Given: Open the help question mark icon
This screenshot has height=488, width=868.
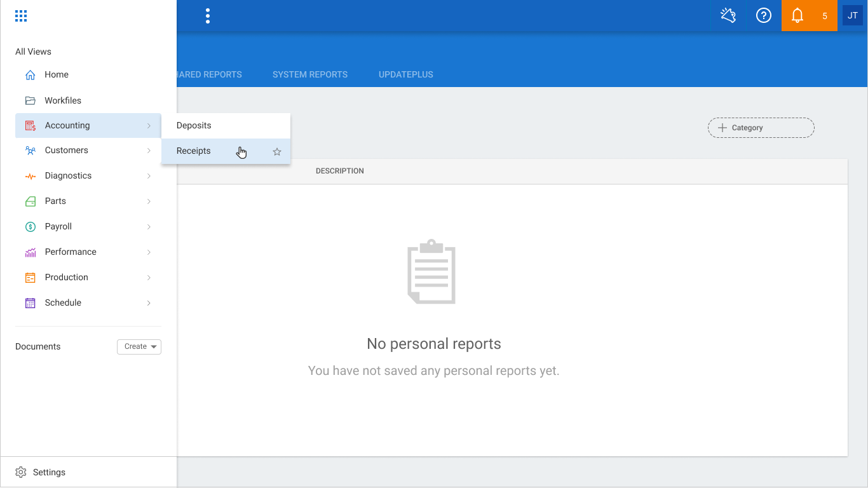Looking at the screenshot, I should (764, 16).
